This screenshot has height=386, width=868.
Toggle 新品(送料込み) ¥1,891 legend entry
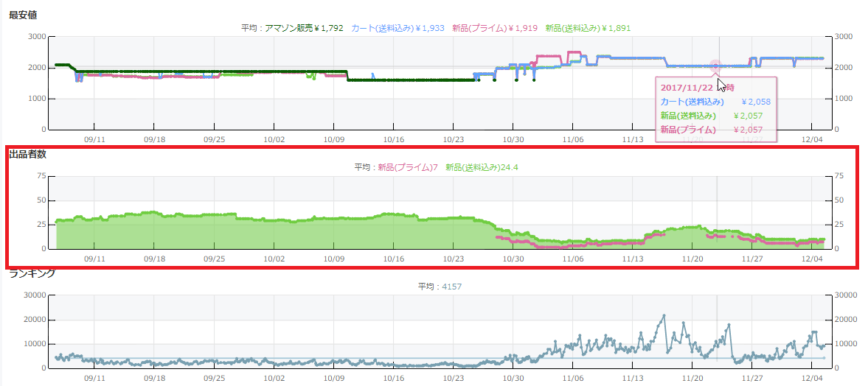point(588,28)
